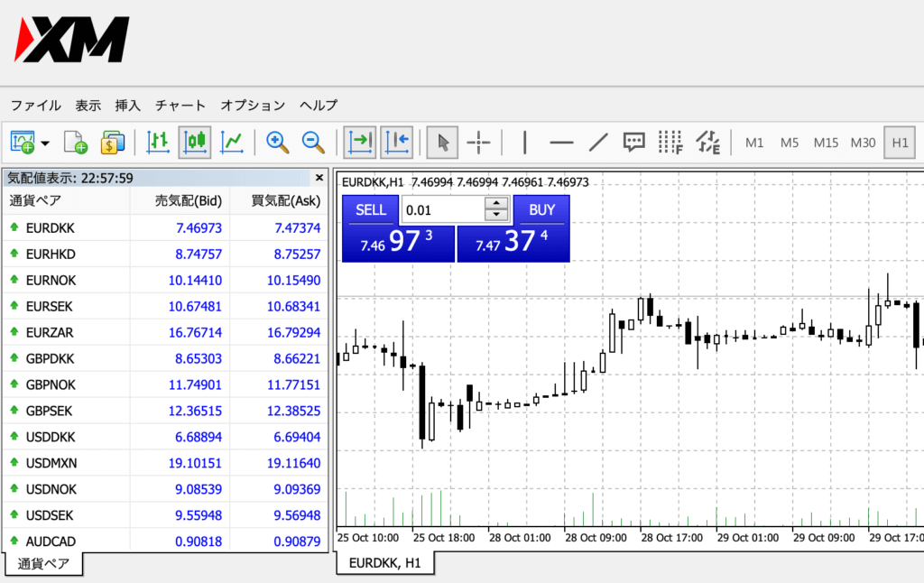Switch chart to line chart mode
The image size is (924, 583).
coord(233,142)
